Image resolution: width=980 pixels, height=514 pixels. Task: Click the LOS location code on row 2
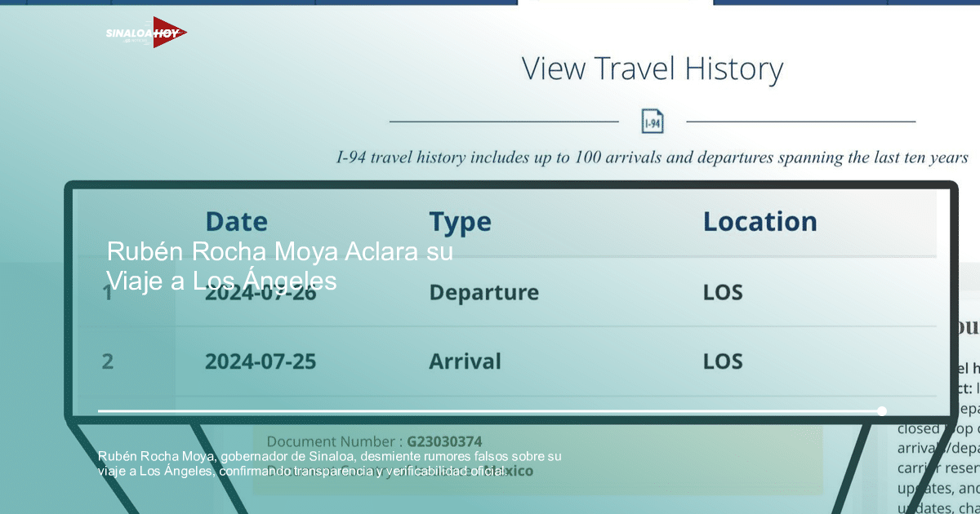tap(724, 361)
